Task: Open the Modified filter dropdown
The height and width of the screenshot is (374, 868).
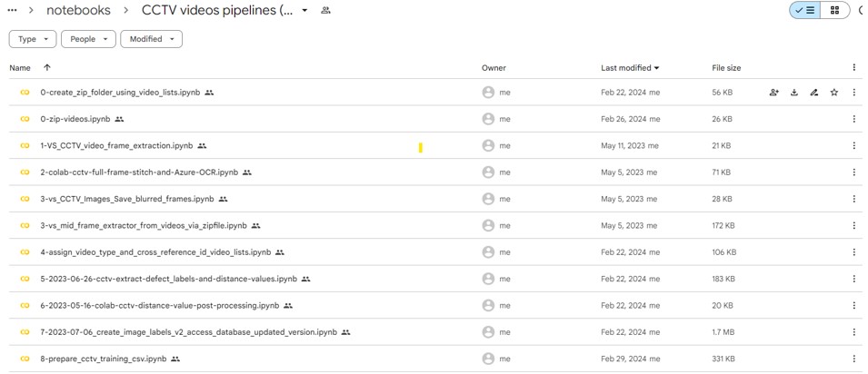Action: pyautogui.click(x=151, y=39)
